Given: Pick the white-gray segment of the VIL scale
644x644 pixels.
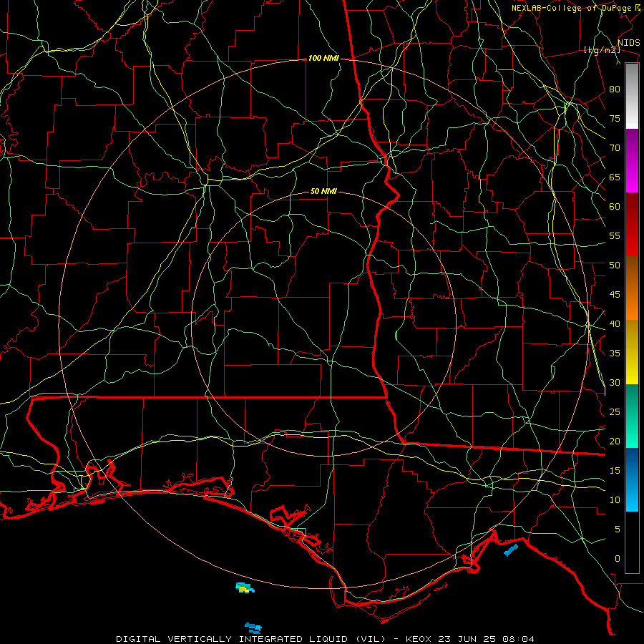Looking at the screenshot, I should (632, 96).
